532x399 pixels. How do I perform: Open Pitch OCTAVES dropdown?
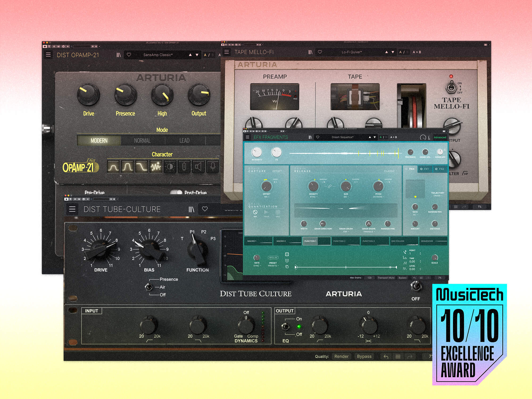[x=378, y=197]
